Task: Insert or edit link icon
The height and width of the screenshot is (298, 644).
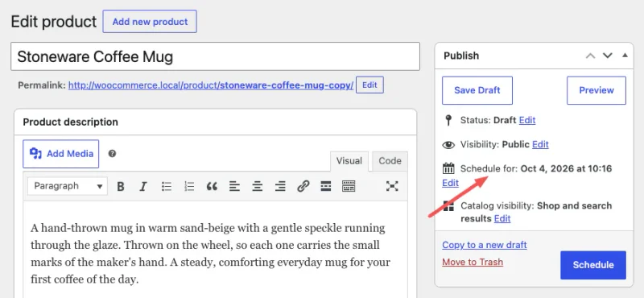Action: (303, 186)
